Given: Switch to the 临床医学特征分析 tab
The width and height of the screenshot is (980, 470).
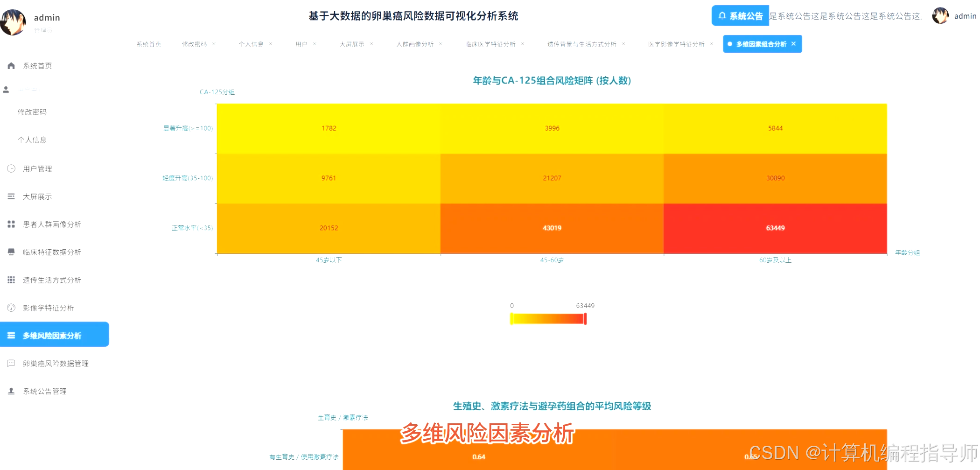Looking at the screenshot, I should click(x=490, y=44).
